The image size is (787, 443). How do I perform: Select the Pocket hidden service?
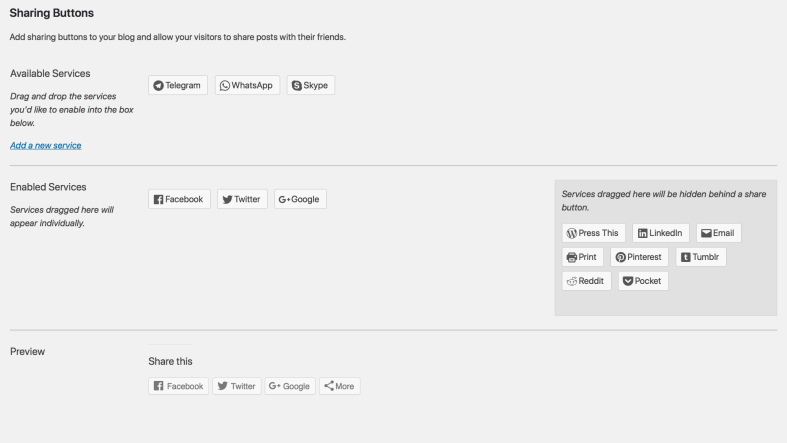click(642, 281)
